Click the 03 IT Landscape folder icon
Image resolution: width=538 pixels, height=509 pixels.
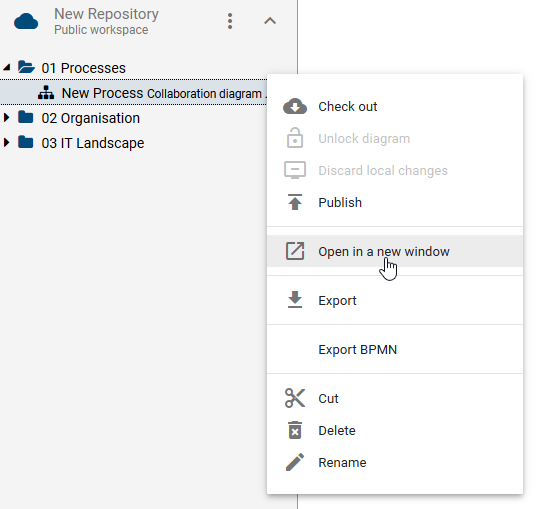[x=26, y=142]
